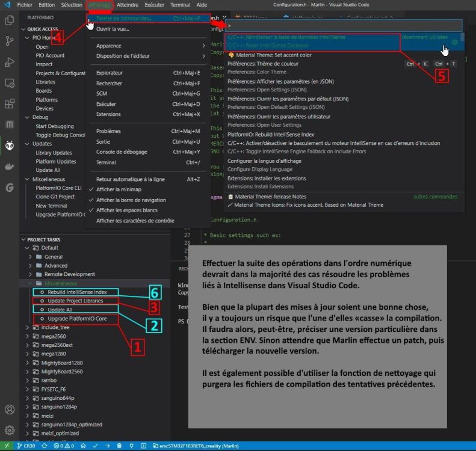Click the New Terminal icon in status bar

(144, 446)
